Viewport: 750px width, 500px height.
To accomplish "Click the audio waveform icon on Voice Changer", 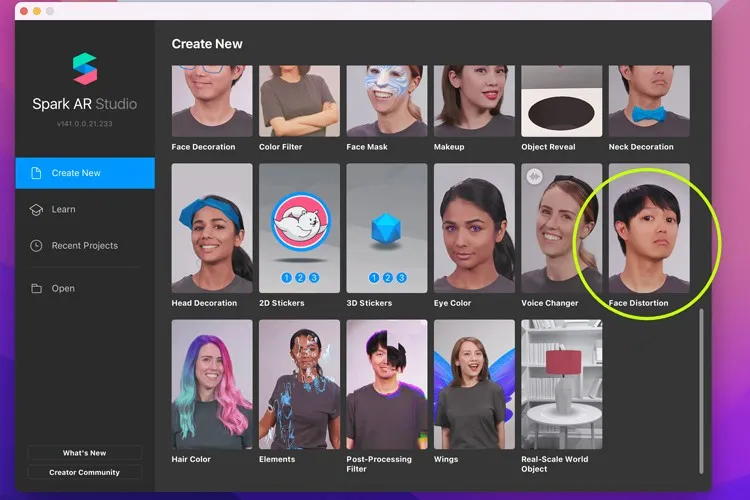I will click(x=533, y=176).
